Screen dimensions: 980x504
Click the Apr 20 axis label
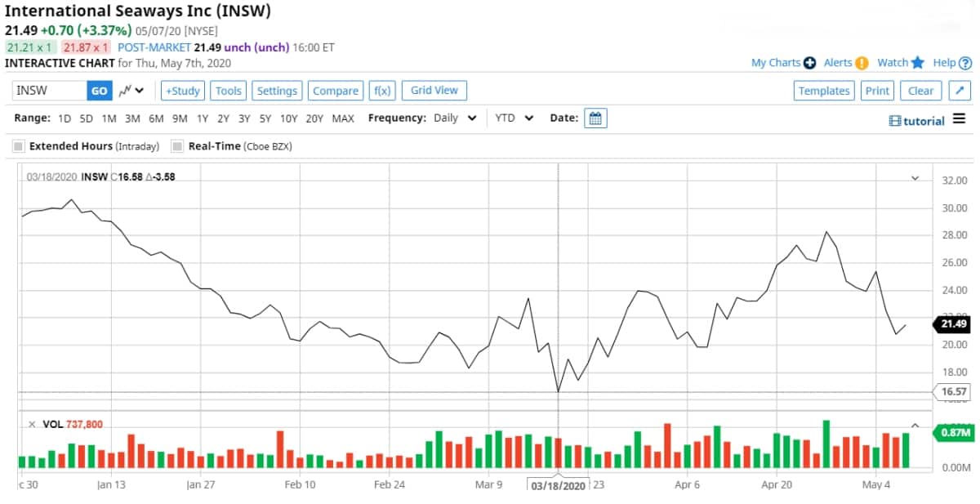pos(777,484)
